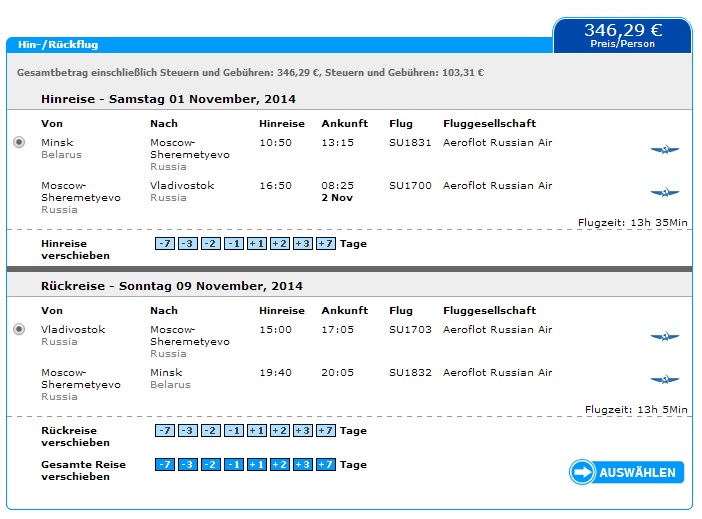Image resolution: width=702 pixels, height=519 pixels.
Task: Click arrival time 20:05
Action: 337,373
